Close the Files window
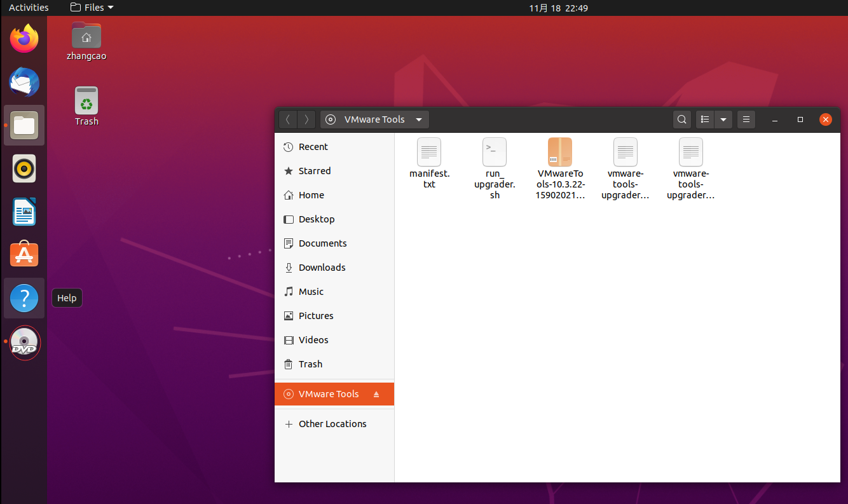 click(825, 119)
